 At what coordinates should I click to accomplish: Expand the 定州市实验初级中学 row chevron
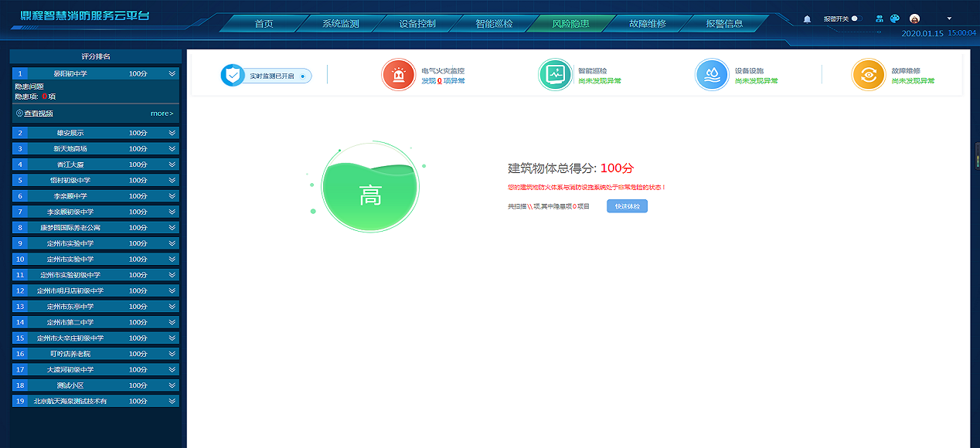click(172, 275)
